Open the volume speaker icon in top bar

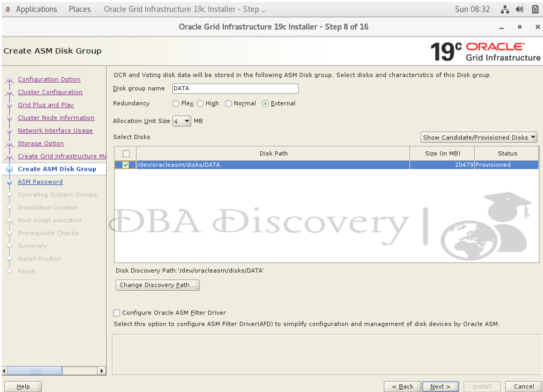519,10
